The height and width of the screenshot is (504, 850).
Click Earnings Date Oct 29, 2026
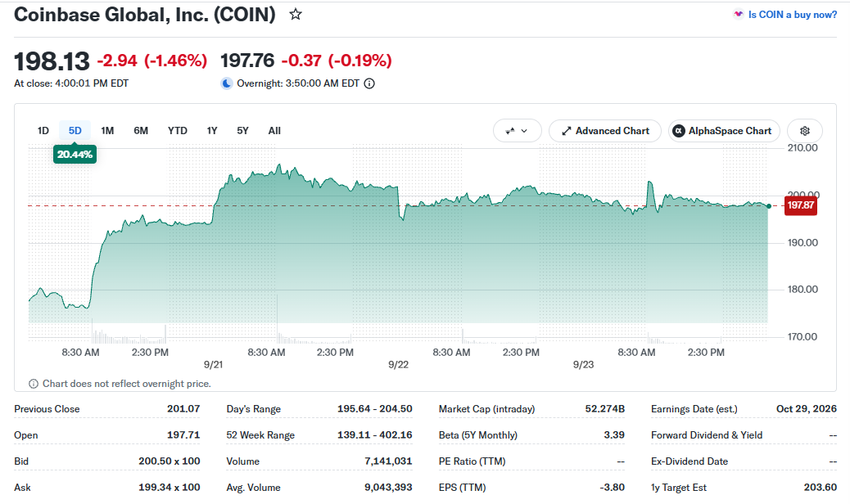point(807,409)
